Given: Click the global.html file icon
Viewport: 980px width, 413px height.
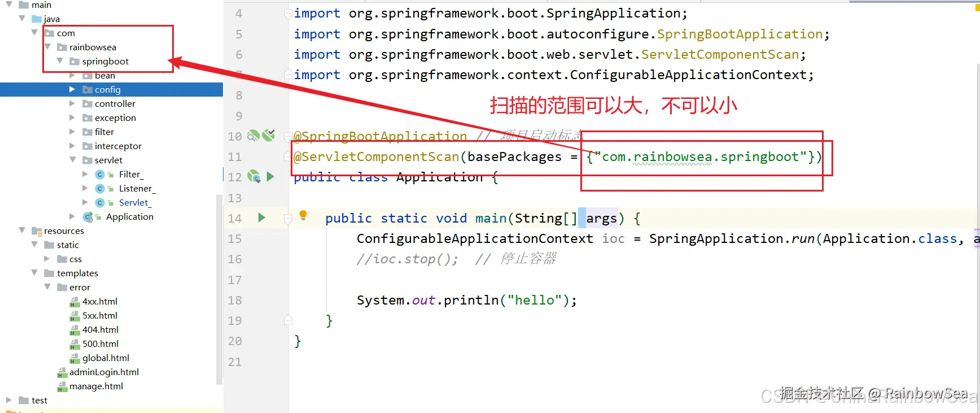Looking at the screenshot, I should point(75,358).
